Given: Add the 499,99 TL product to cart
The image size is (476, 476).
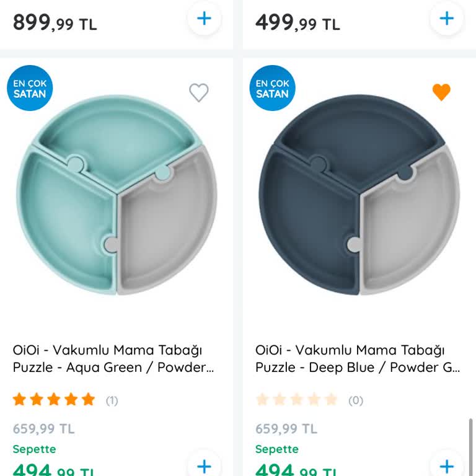Looking at the screenshot, I should pos(446,19).
